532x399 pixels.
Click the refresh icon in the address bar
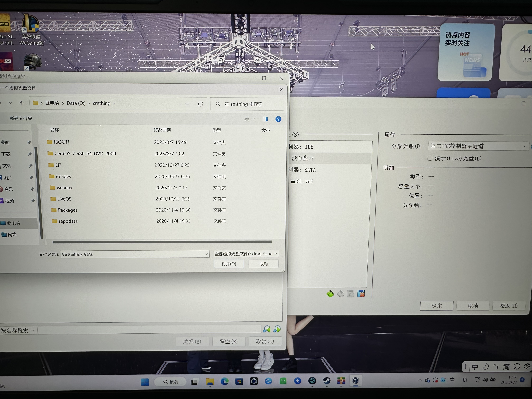point(200,104)
